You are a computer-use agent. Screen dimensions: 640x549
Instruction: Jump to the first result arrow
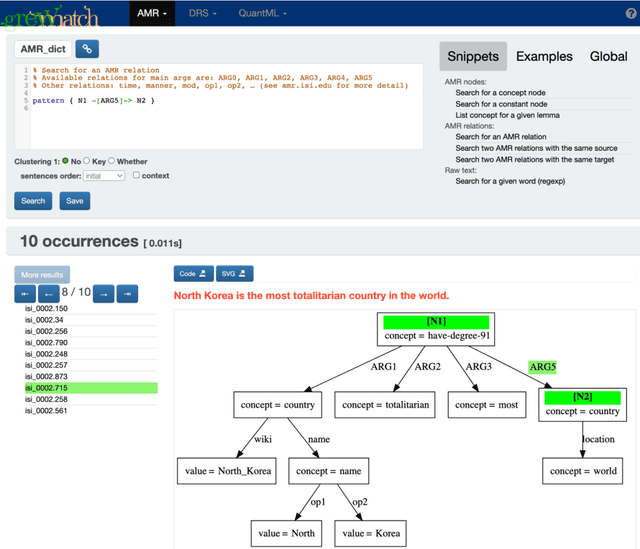25,293
